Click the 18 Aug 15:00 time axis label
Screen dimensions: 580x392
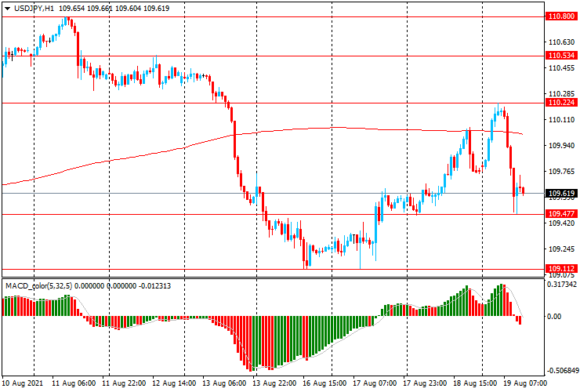tap(474, 383)
